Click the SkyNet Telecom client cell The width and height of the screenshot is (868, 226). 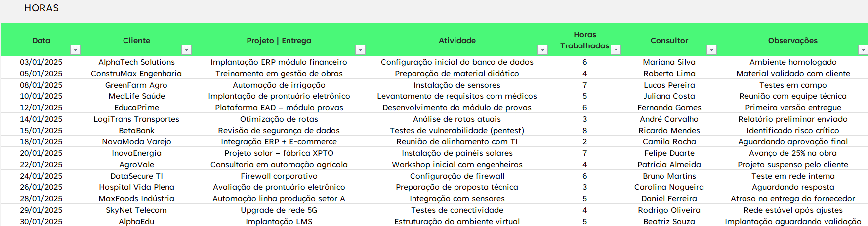tap(136, 210)
